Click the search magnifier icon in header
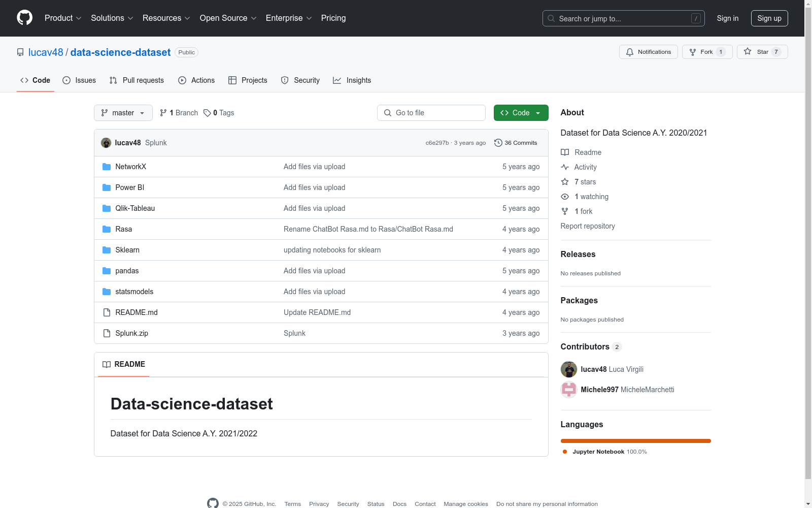The width and height of the screenshot is (812, 508). point(551,18)
